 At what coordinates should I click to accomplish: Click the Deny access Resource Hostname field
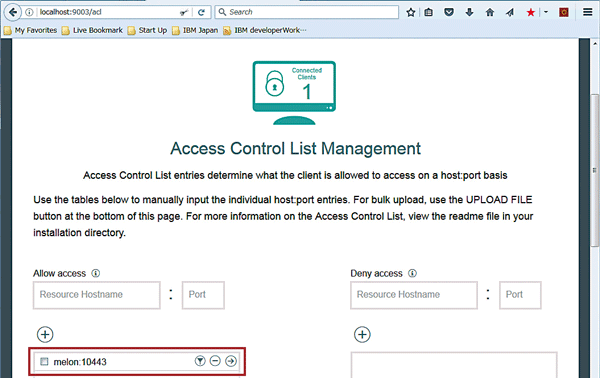pyautogui.click(x=414, y=295)
